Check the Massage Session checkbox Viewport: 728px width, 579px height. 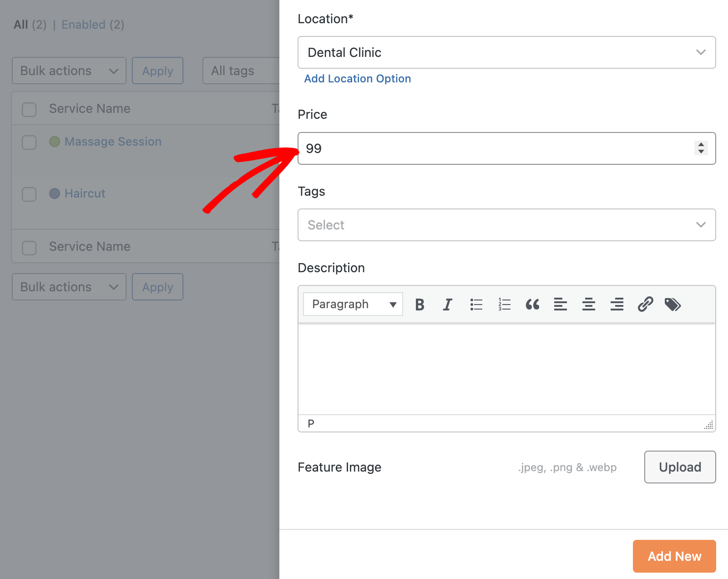tap(29, 142)
